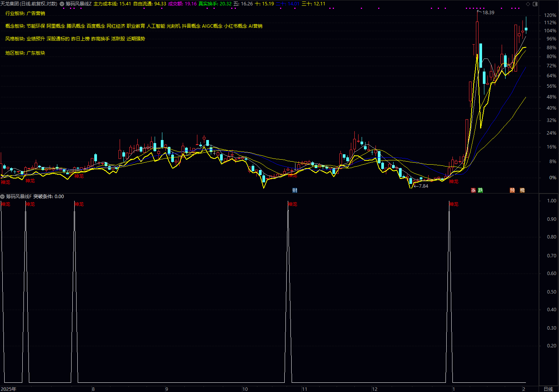The height and width of the screenshot is (392, 559).
Task: Click the 7.84 low price label
Action: coord(423,186)
